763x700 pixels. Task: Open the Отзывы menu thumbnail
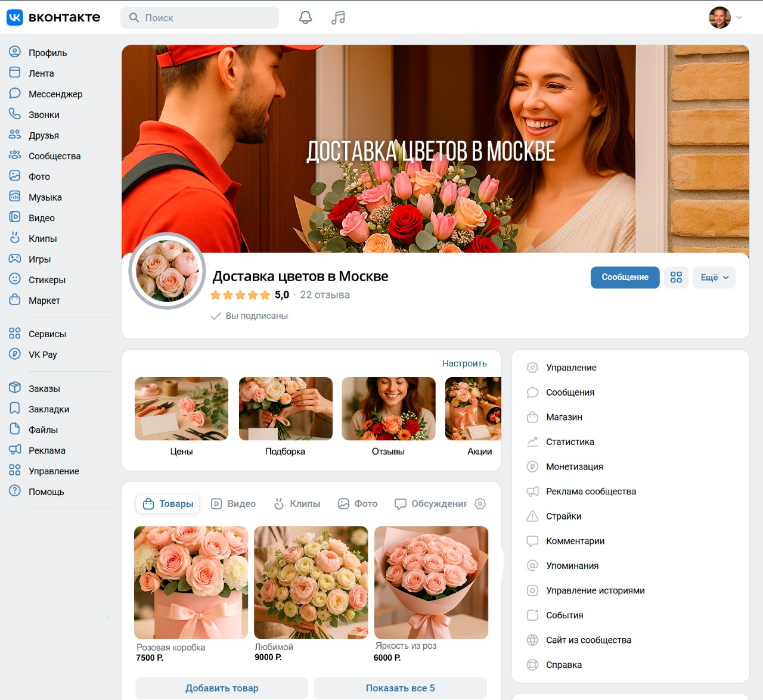coord(389,409)
